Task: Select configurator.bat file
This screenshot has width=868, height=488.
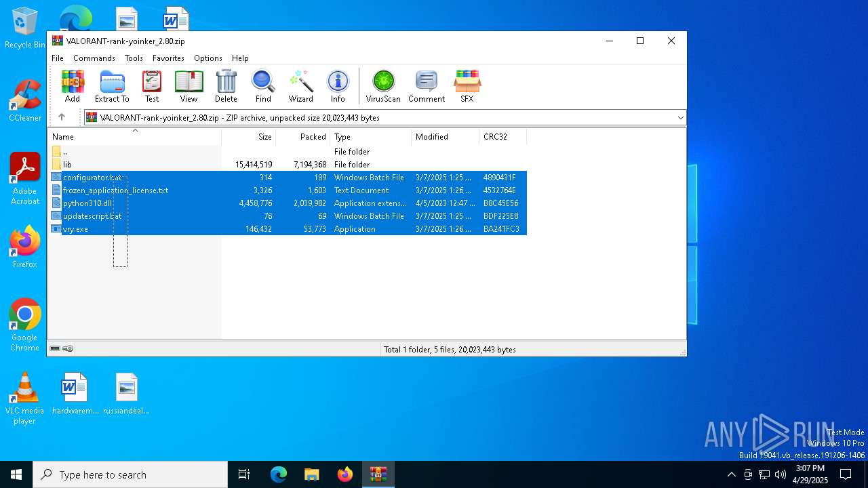Action: (288, 178)
